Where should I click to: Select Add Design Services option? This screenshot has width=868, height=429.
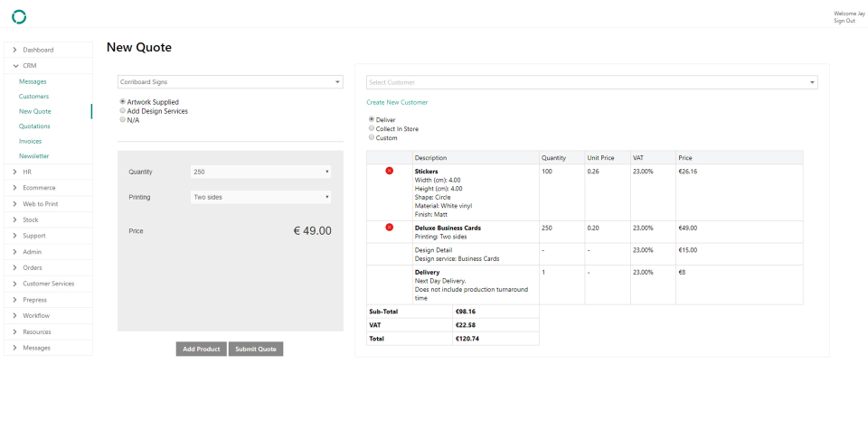(123, 110)
